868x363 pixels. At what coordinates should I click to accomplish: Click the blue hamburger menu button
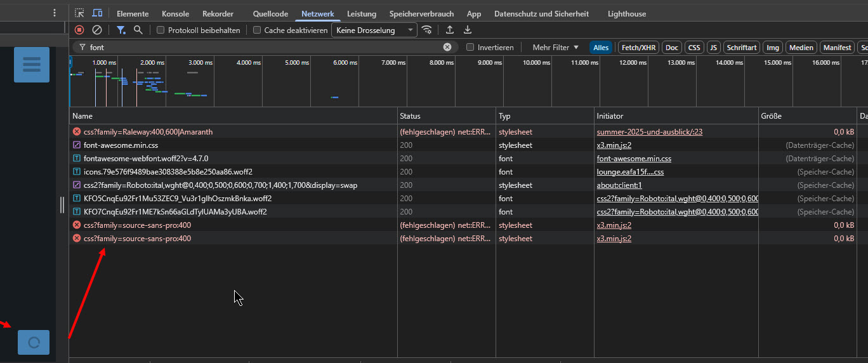click(32, 65)
